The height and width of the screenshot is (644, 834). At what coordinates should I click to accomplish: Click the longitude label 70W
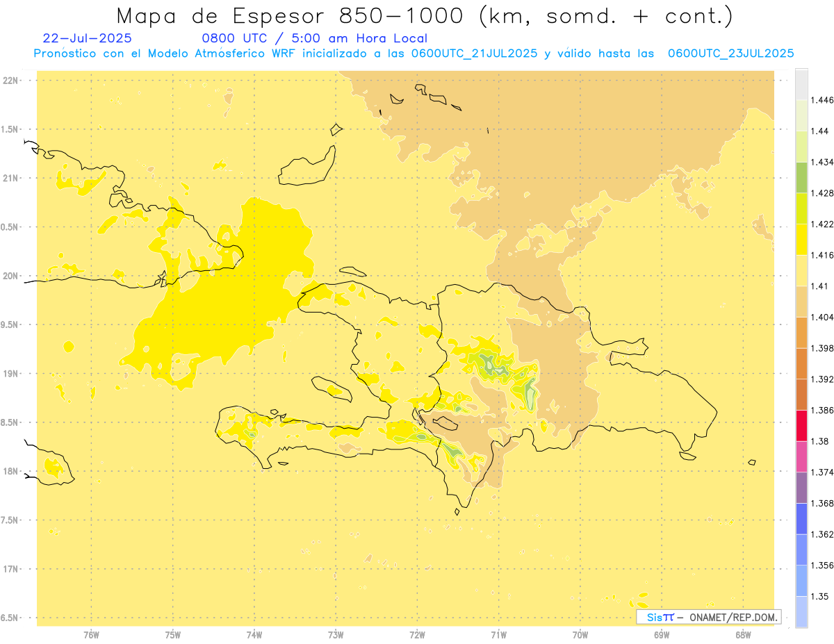coord(580,635)
